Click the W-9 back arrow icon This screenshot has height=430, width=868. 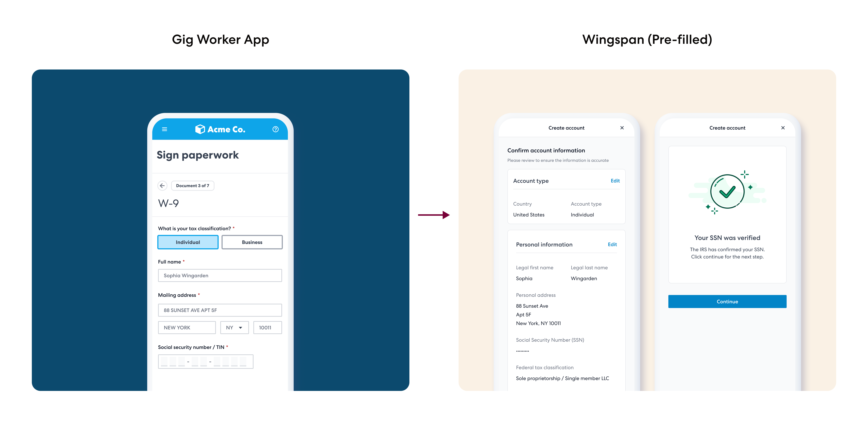[162, 186]
